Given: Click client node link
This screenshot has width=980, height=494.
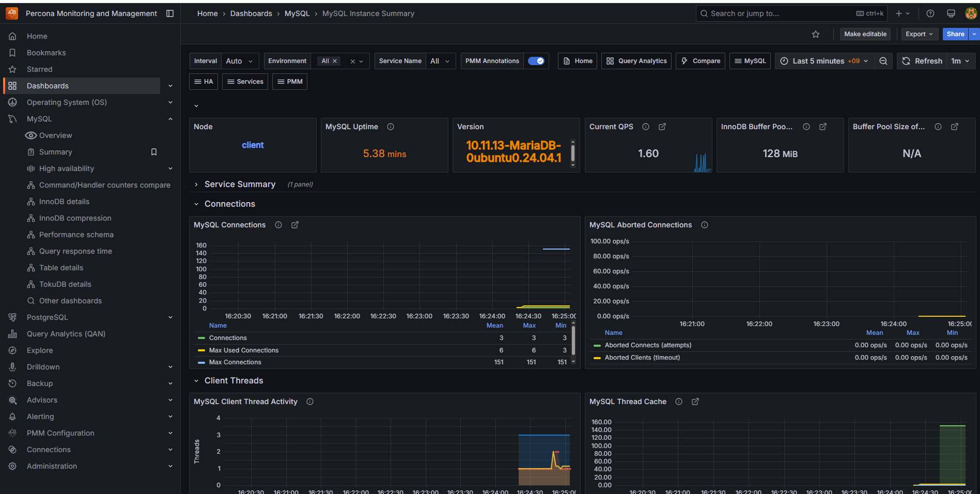Looking at the screenshot, I should coord(253,145).
